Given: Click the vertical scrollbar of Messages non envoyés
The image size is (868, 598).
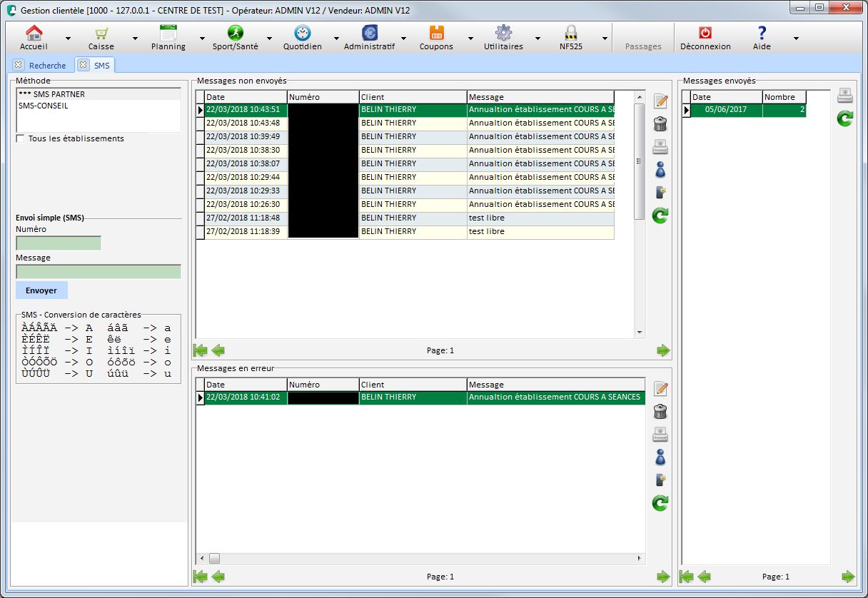Looking at the screenshot, I should pos(639,161).
